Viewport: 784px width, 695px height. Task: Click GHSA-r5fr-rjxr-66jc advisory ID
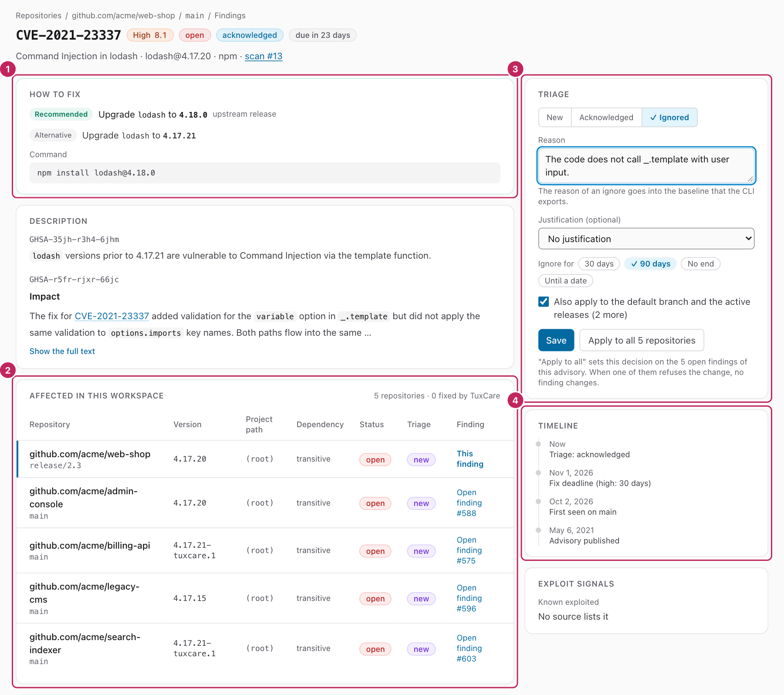point(74,280)
